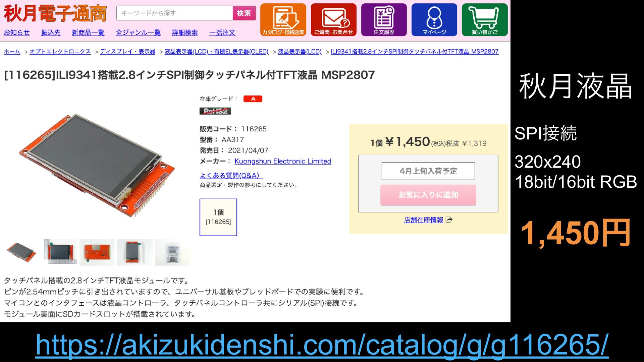The image size is (644, 362).
Task: Open the 買い物かご shopping cart icon
Action: (485, 20)
